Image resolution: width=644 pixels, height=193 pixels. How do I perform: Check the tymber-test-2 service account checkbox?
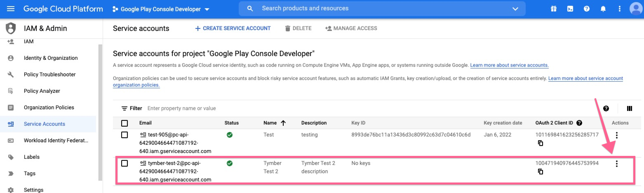coord(125,163)
